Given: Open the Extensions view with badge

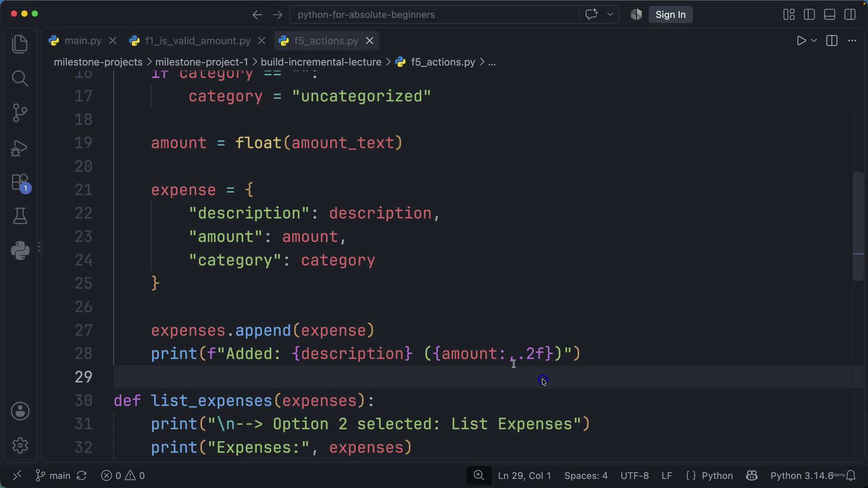Looking at the screenshot, I should (x=21, y=183).
